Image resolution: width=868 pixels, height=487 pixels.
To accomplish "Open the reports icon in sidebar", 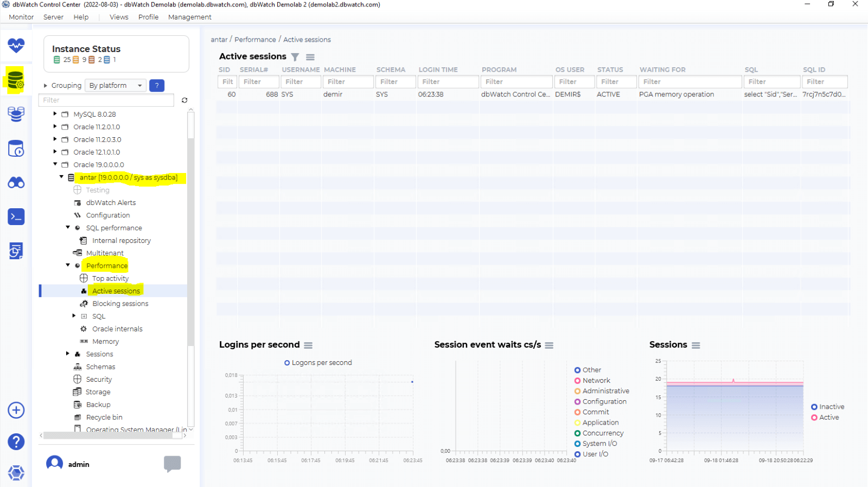I will [16, 251].
